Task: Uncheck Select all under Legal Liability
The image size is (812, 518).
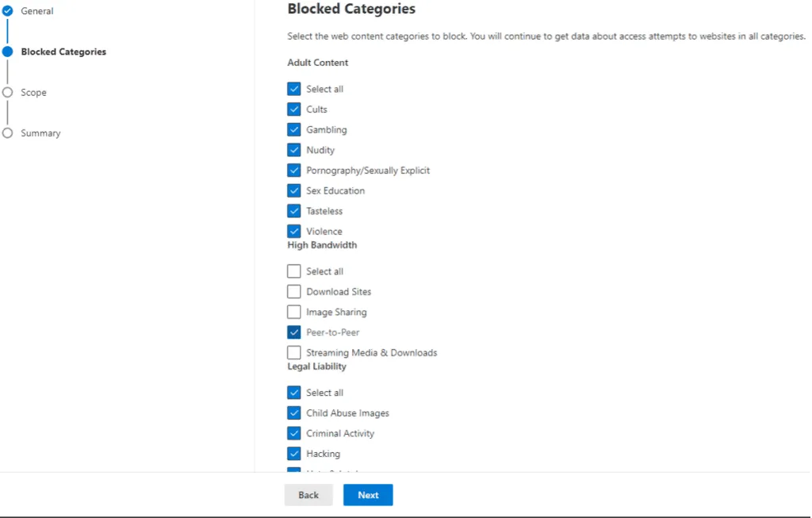Action: (x=294, y=392)
